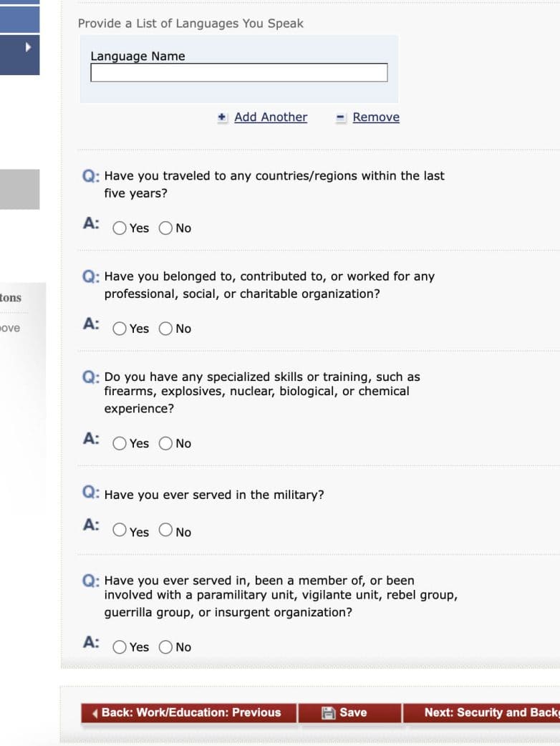Mark No for specialized skills or training
The image size is (560, 746).
[165, 444]
